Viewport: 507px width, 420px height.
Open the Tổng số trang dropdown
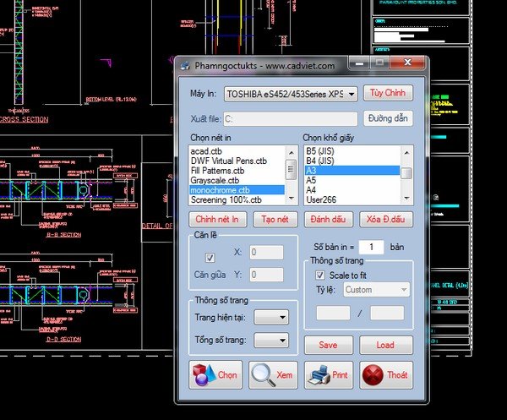[271, 340]
